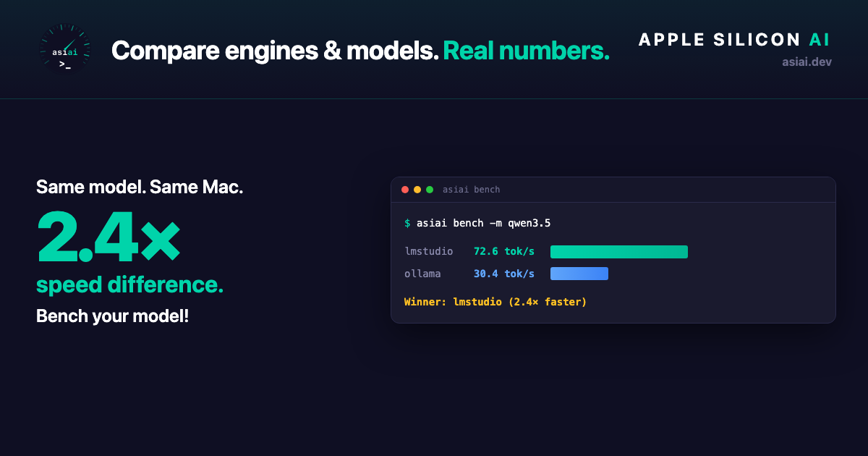Viewport: 868px width, 456px height.
Task: Open the asiai.dev link
Action: coord(807,62)
